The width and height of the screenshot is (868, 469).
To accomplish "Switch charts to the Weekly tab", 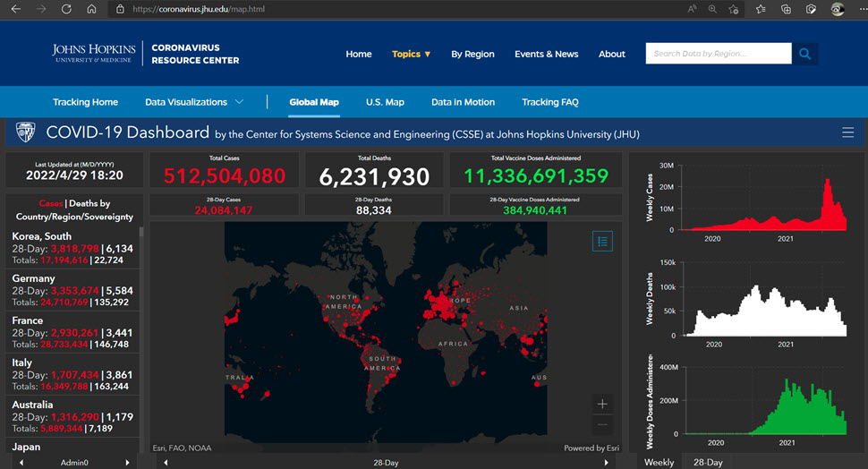I will (659, 463).
